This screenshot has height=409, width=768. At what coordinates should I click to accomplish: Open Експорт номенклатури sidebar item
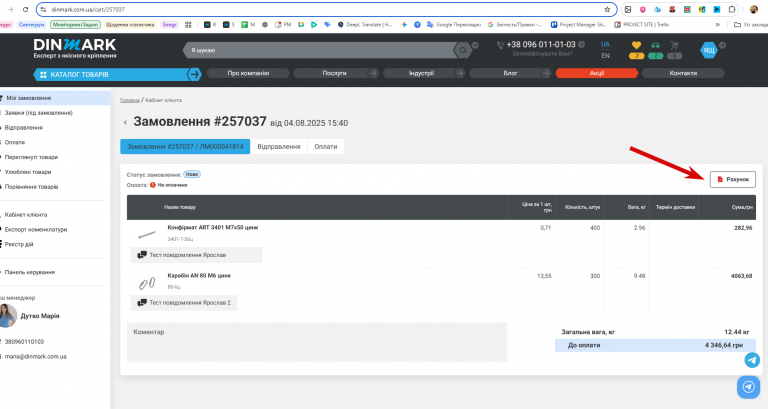[36, 229]
